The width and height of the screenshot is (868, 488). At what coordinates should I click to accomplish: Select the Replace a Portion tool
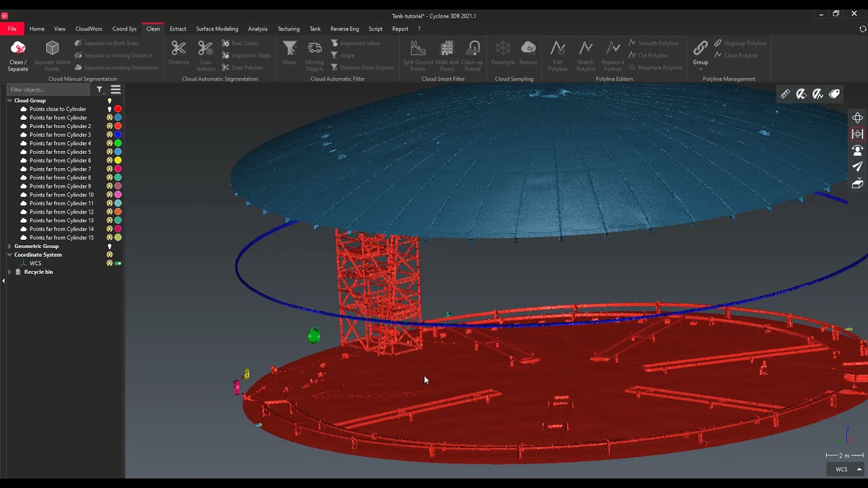pyautogui.click(x=612, y=56)
